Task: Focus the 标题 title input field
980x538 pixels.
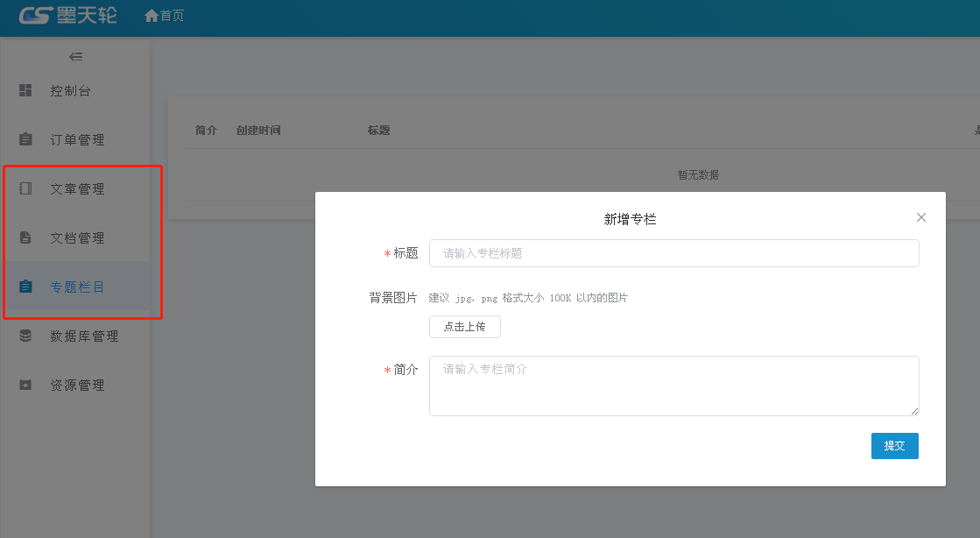Action: 673,253
